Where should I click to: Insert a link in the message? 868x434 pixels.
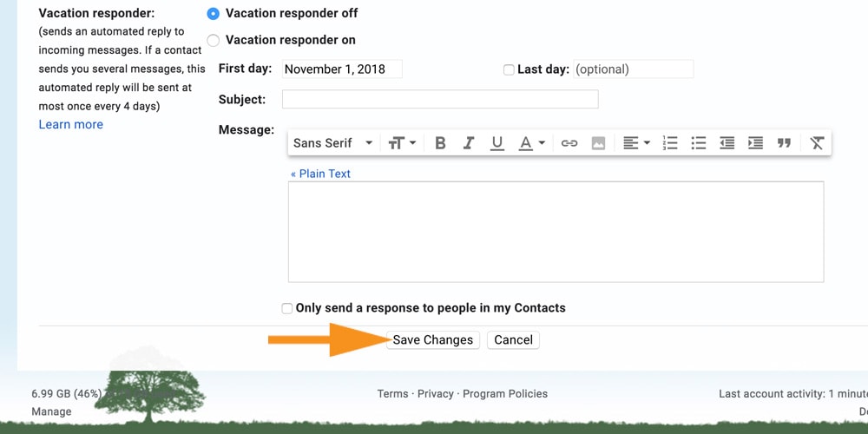(x=569, y=143)
